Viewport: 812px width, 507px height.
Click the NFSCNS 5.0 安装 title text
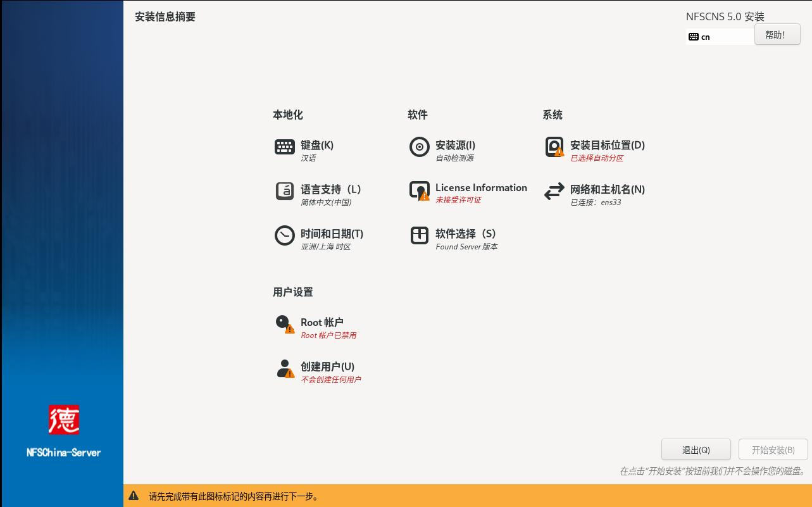725,17
